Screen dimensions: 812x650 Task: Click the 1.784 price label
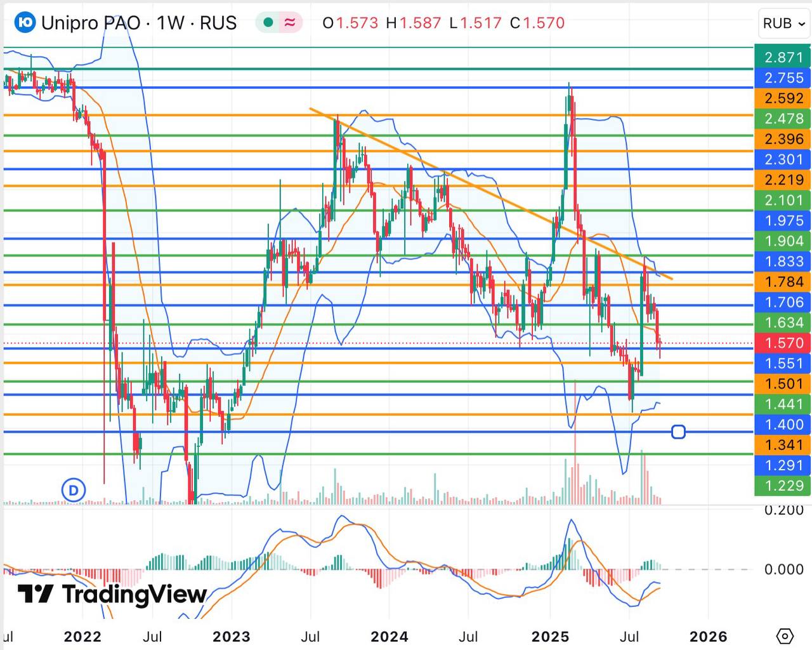[783, 281]
